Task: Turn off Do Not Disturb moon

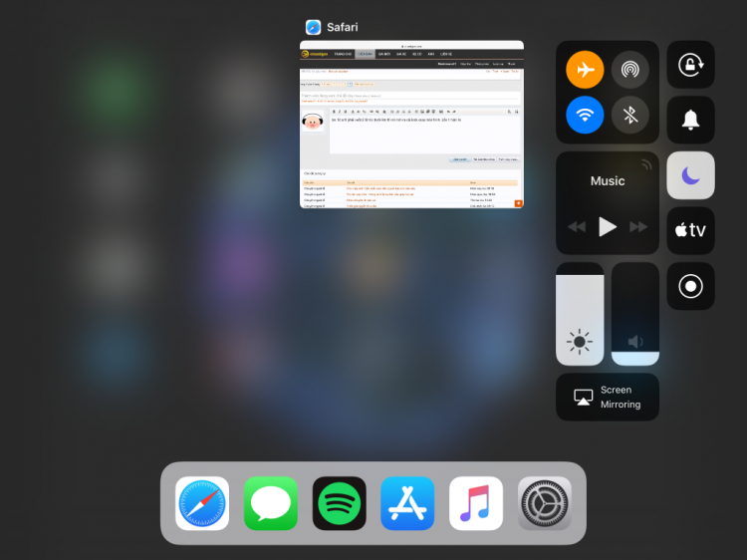Action: point(690,175)
